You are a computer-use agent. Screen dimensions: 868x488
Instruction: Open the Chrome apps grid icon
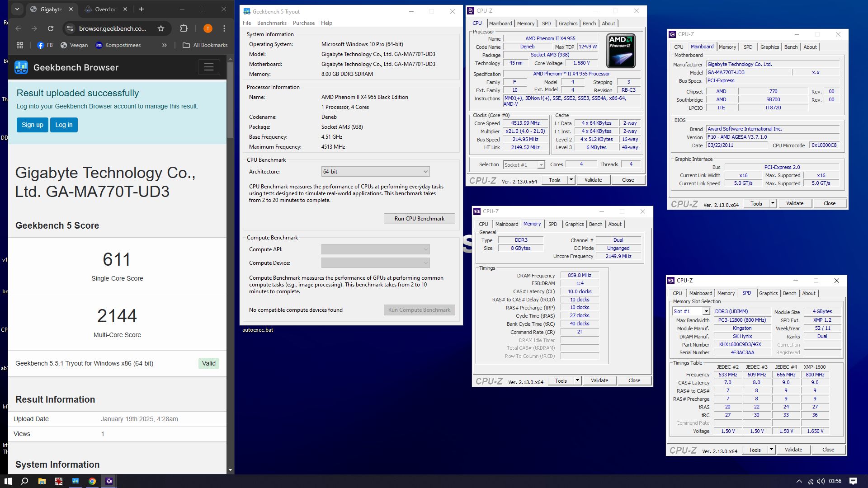[x=20, y=45]
